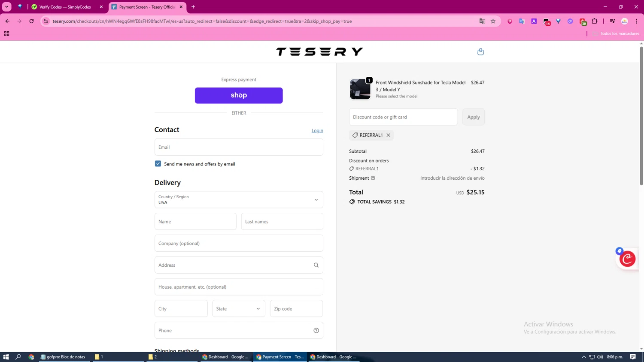This screenshot has width=644, height=362.
Task: Click the House, apartment, etc. field
Action: [x=239, y=287]
